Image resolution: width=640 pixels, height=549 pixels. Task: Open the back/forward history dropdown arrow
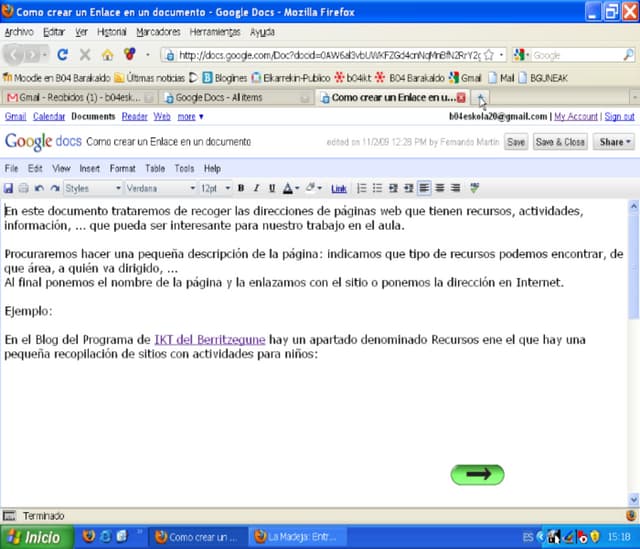[45, 55]
